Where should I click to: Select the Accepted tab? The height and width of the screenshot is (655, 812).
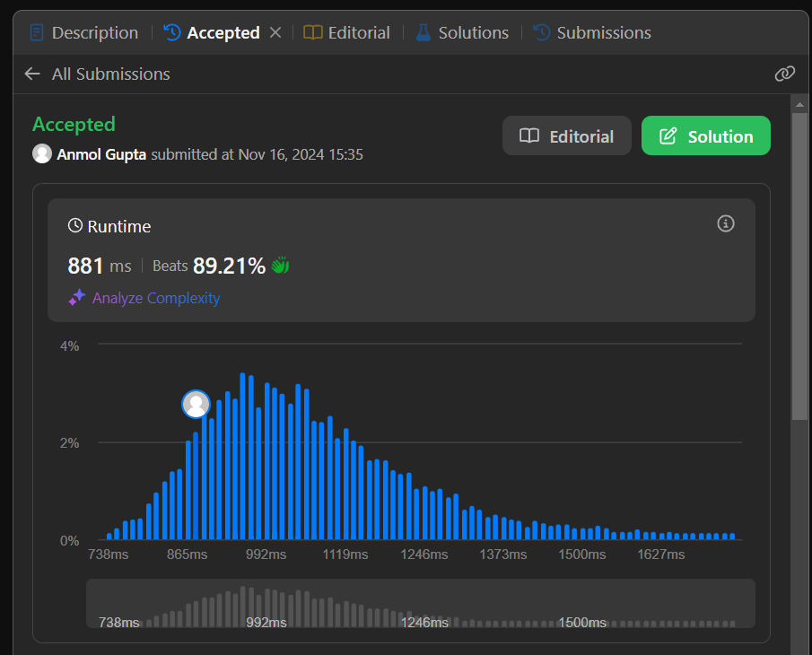click(x=212, y=32)
